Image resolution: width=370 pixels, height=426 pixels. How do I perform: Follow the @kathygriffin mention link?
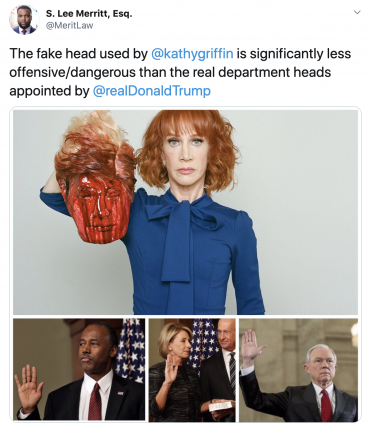192,54
